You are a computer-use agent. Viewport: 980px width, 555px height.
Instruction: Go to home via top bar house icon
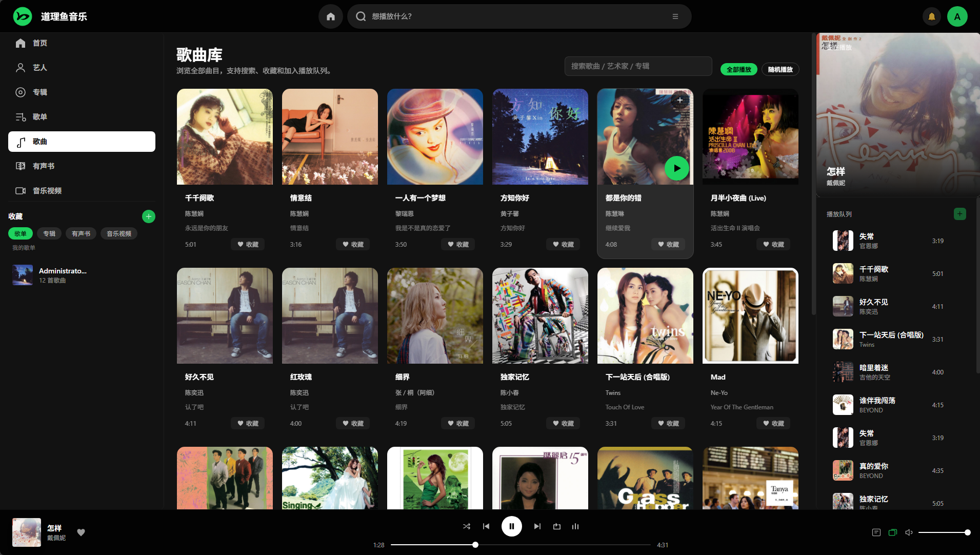[x=331, y=16]
